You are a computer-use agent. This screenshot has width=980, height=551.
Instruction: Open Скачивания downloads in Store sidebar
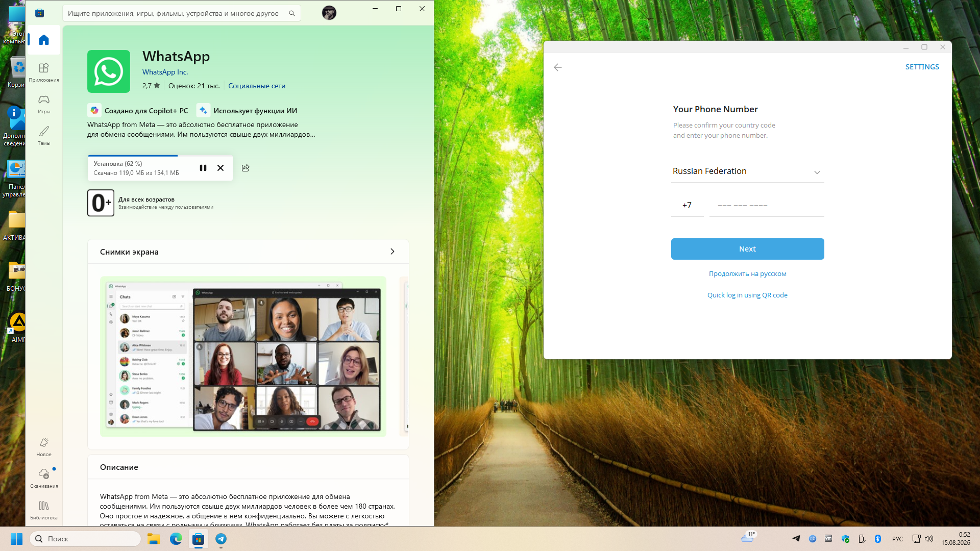coord(44,478)
